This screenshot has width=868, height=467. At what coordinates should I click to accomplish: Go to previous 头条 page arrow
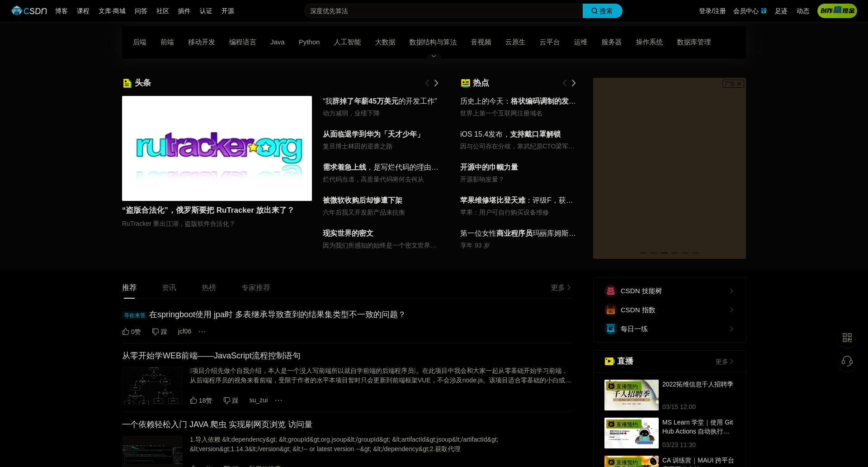pos(427,83)
